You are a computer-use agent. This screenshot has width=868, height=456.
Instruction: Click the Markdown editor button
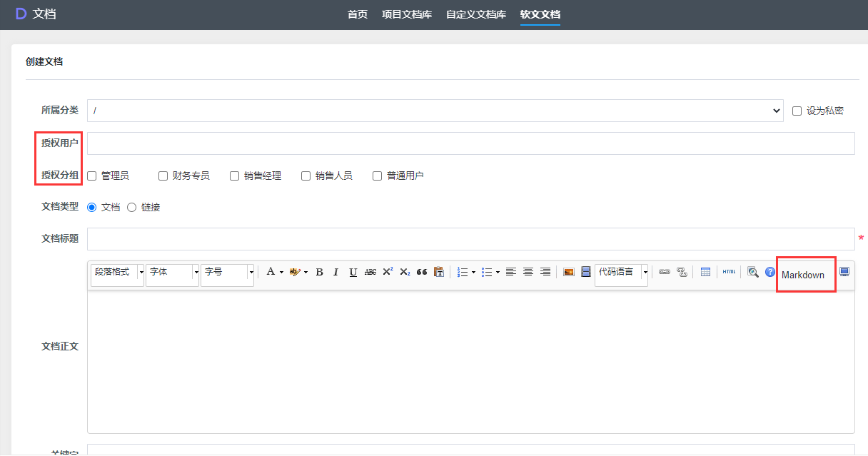(x=803, y=275)
